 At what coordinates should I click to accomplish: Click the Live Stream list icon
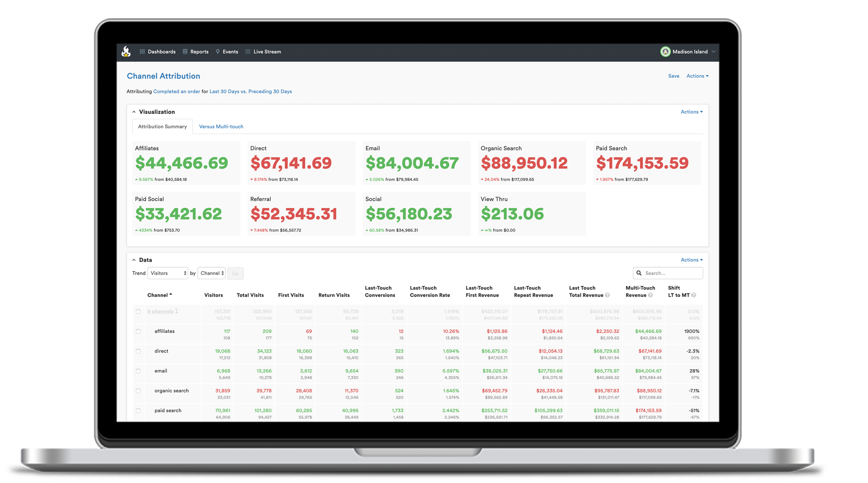tap(248, 52)
